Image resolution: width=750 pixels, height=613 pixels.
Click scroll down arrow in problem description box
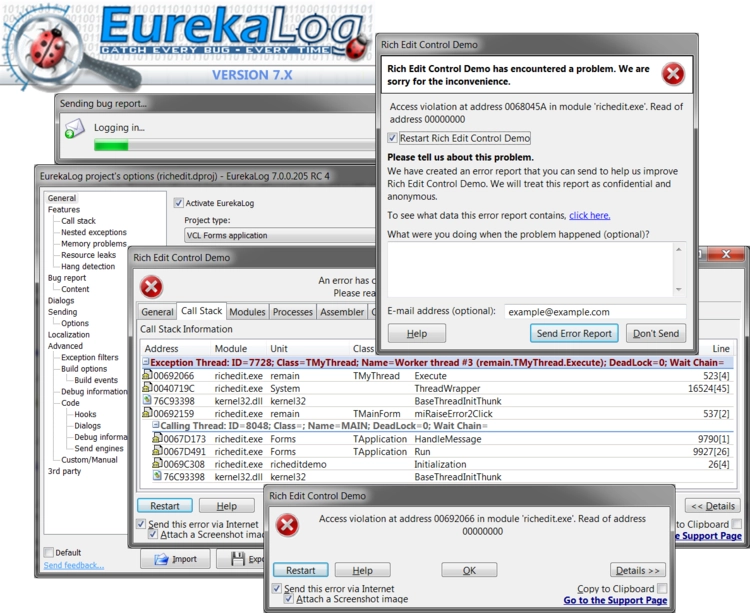click(x=678, y=290)
